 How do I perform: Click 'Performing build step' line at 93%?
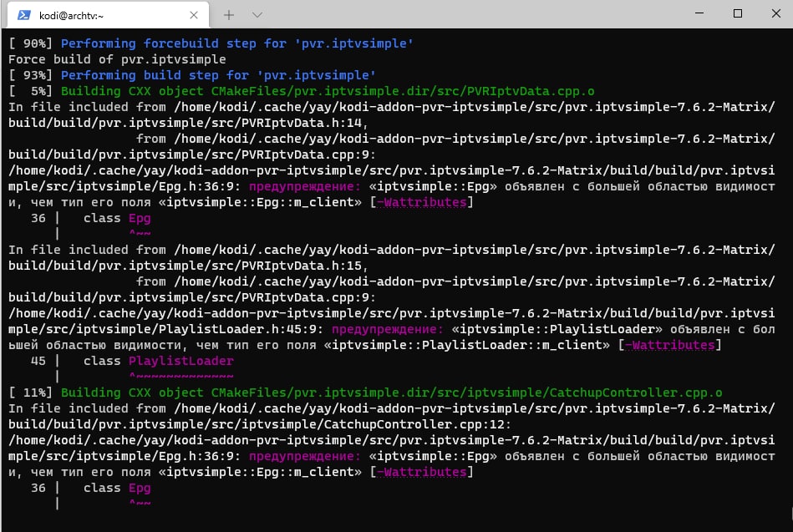(218, 75)
